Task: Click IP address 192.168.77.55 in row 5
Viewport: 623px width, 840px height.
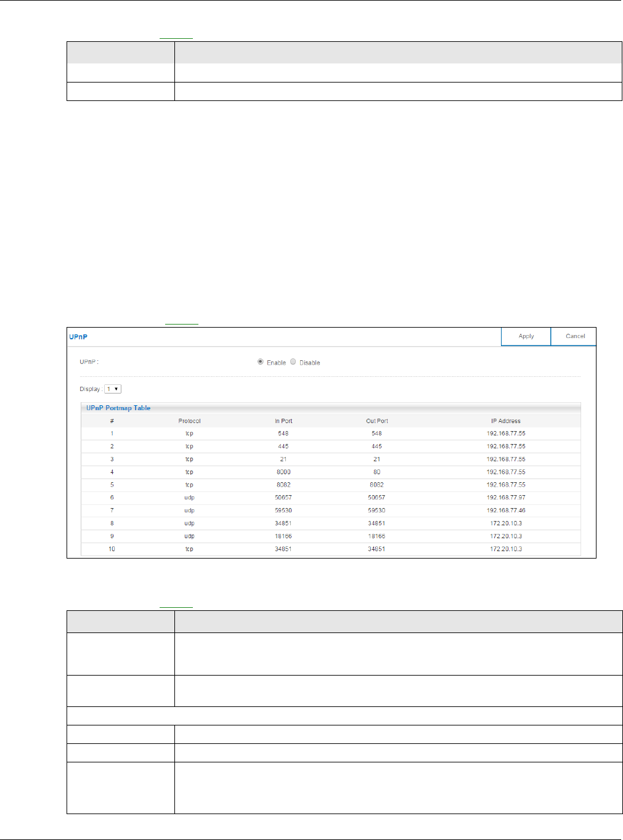Action: (506, 485)
